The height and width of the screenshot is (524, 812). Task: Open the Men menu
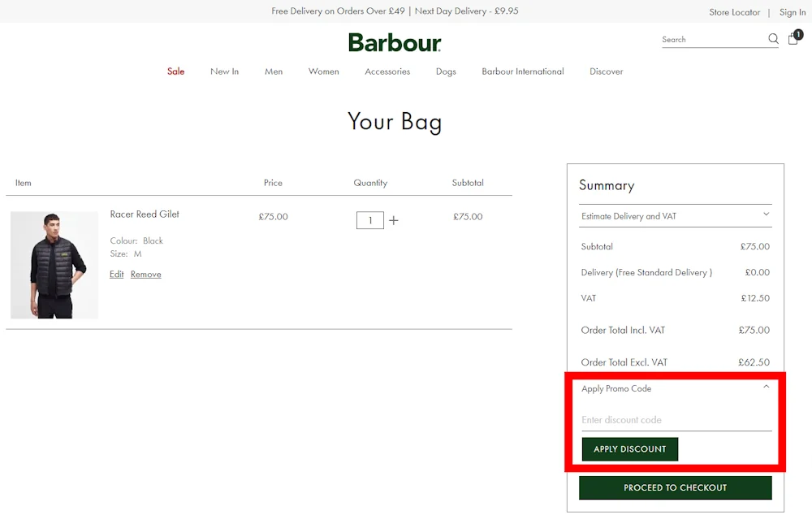coord(274,71)
